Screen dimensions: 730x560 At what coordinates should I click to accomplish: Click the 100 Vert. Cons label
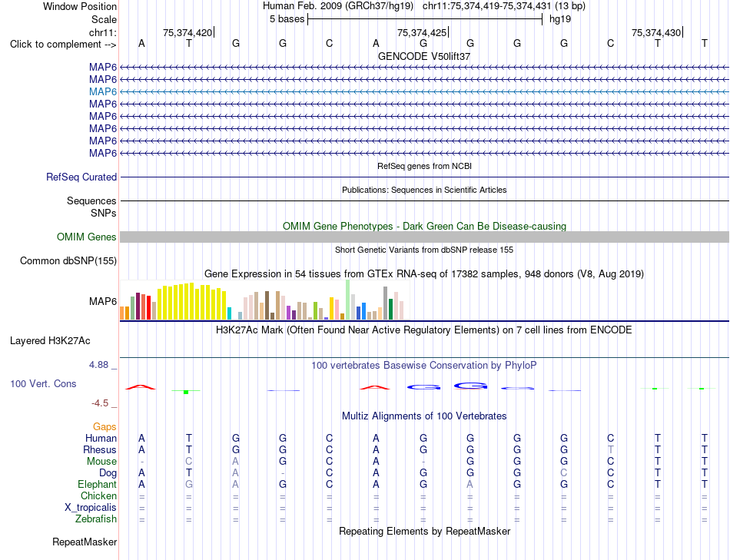pyautogui.click(x=43, y=383)
